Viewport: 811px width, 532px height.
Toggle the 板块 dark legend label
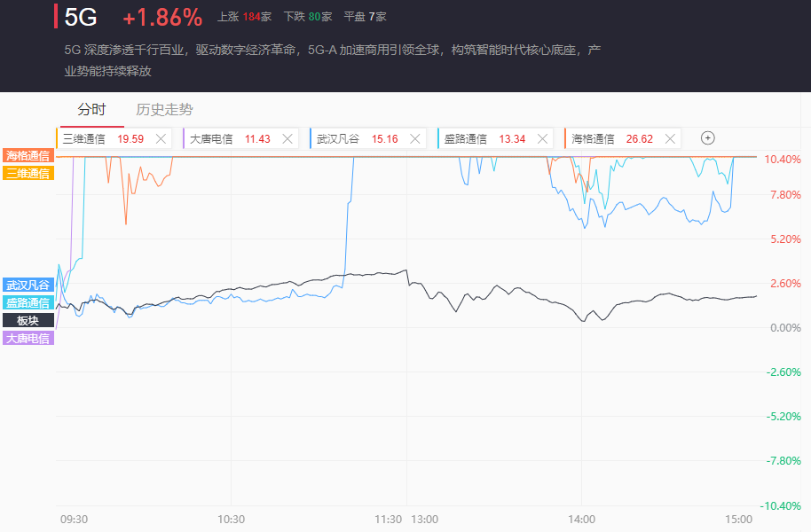[x=28, y=320]
